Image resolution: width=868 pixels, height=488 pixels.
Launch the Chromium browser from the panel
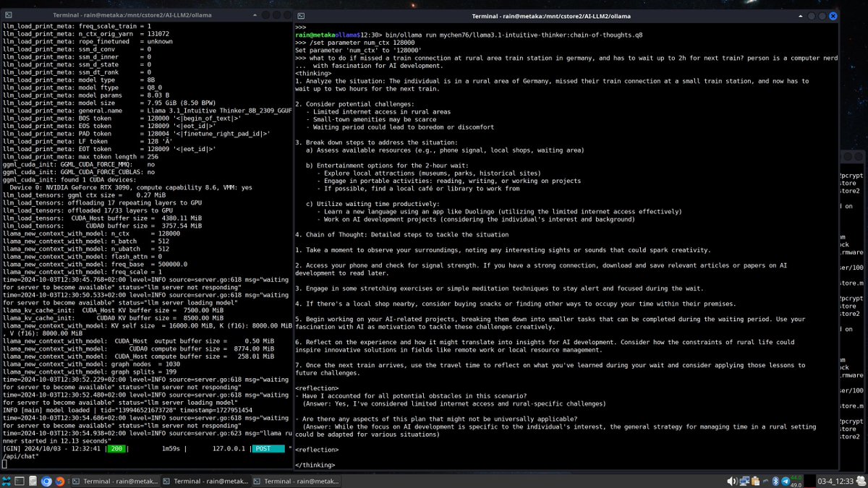click(46, 481)
